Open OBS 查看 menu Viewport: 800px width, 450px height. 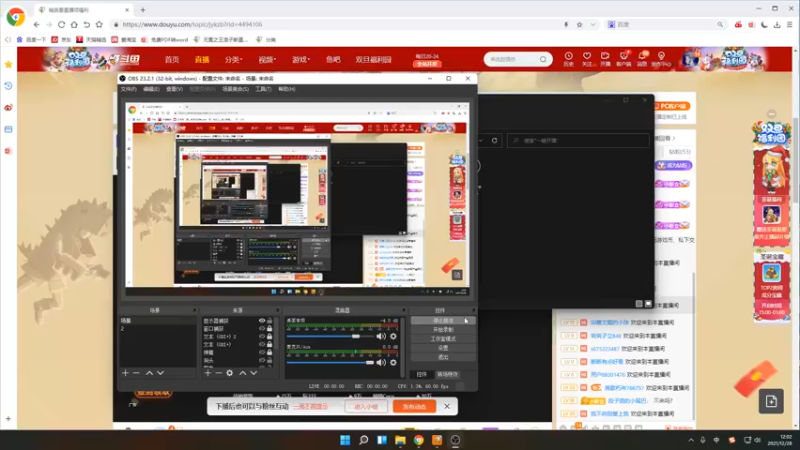click(174, 89)
